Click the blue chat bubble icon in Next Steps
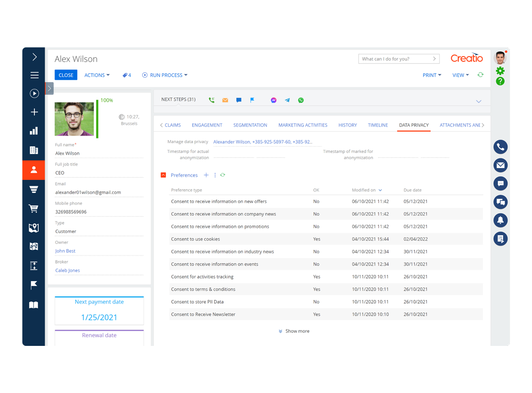The width and height of the screenshot is (532, 393). pyautogui.click(x=239, y=100)
